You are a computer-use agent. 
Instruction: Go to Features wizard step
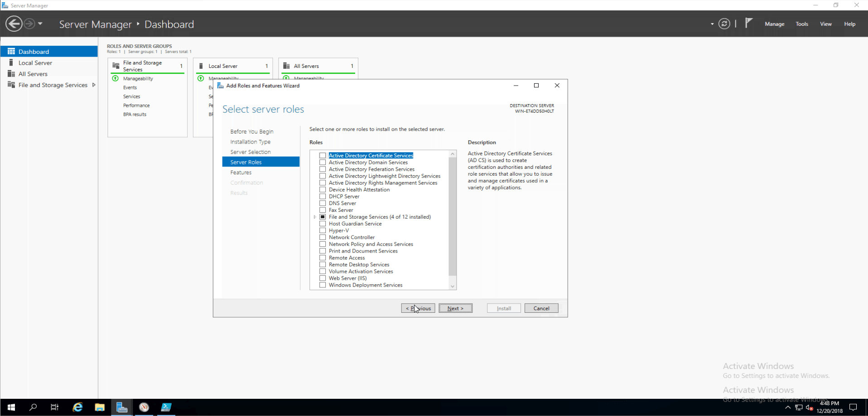pyautogui.click(x=241, y=172)
